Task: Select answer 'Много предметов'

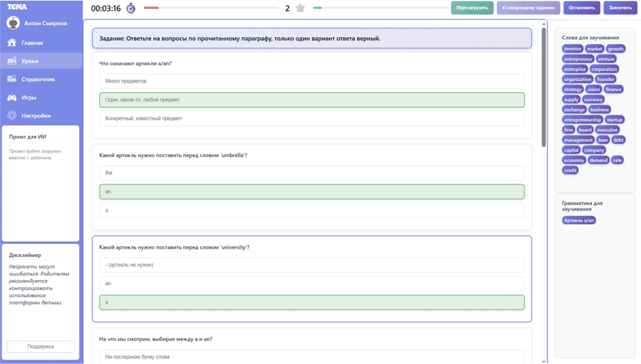Action: pos(312,81)
